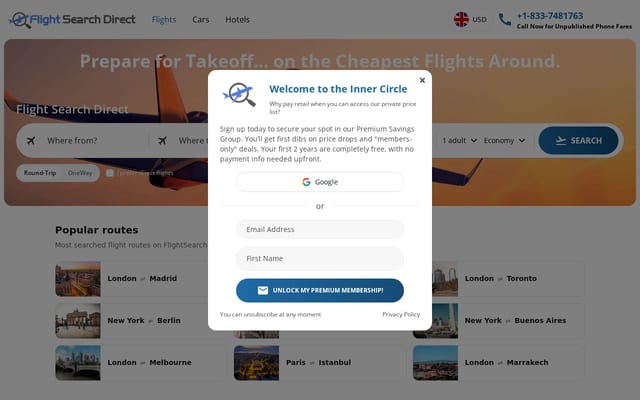
Task: Open the Flights nav tab
Action: [164, 20]
